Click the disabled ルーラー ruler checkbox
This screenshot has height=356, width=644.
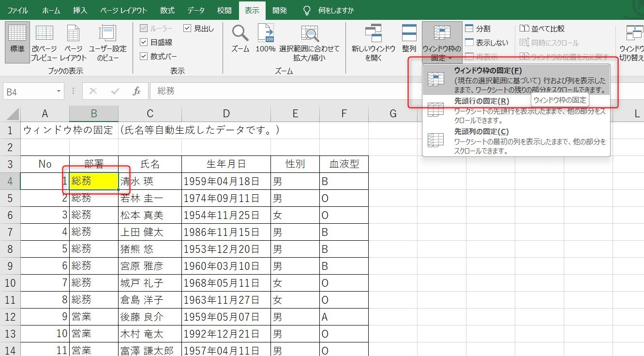click(x=144, y=29)
